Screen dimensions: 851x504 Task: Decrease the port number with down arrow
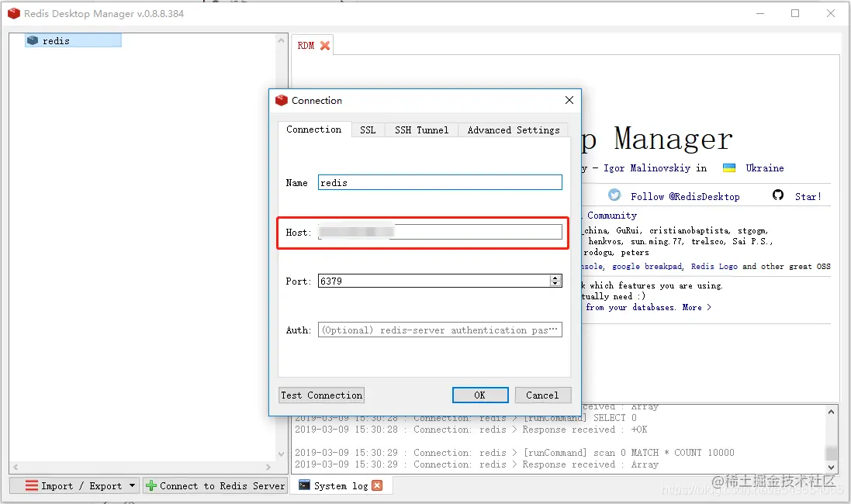555,284
